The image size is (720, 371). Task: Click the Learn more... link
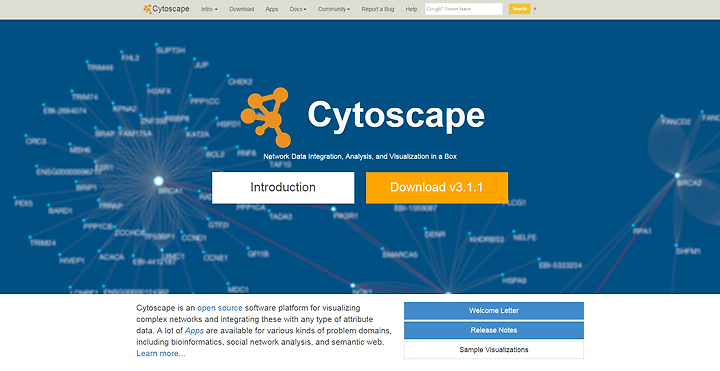pyautogui.click(x=161, y=353)
